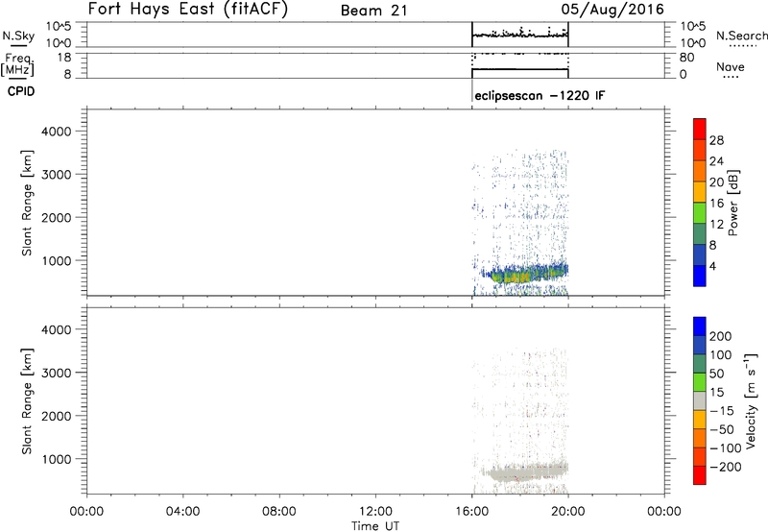Screen dimensions: 768x532
Task: Click the '12:00' time axis label
Action: click(x=375, y=512)
